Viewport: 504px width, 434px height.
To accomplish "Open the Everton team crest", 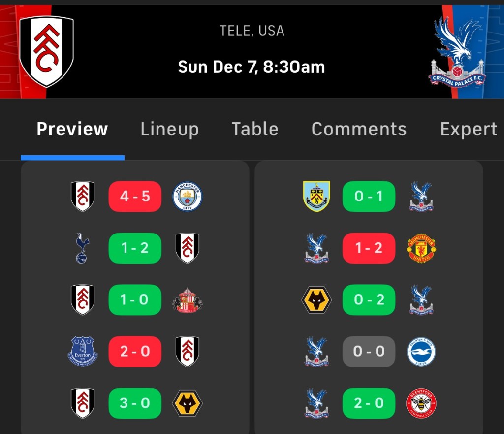I will (83, 351).
